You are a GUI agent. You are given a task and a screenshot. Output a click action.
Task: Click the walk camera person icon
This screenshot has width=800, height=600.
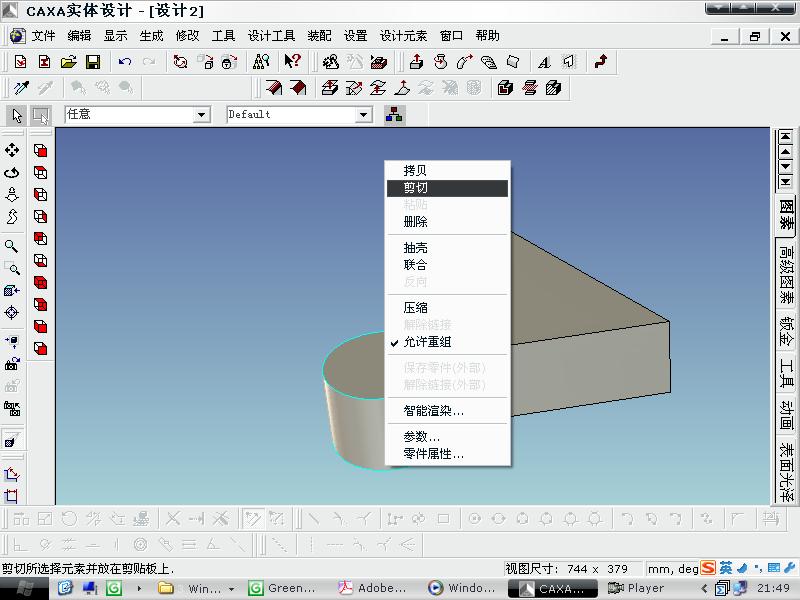[12, 195]
